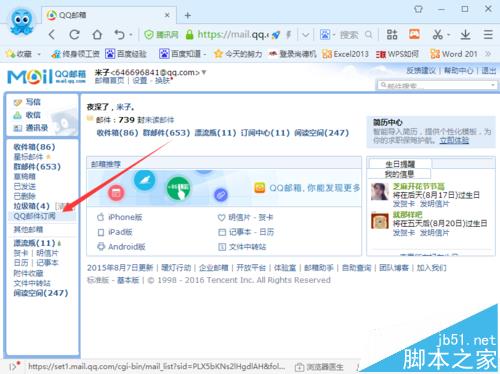The width and height of the screenshot is (500, 374).
Task: Expand the account dropdown arrow beside email
Action: point(204,72)
